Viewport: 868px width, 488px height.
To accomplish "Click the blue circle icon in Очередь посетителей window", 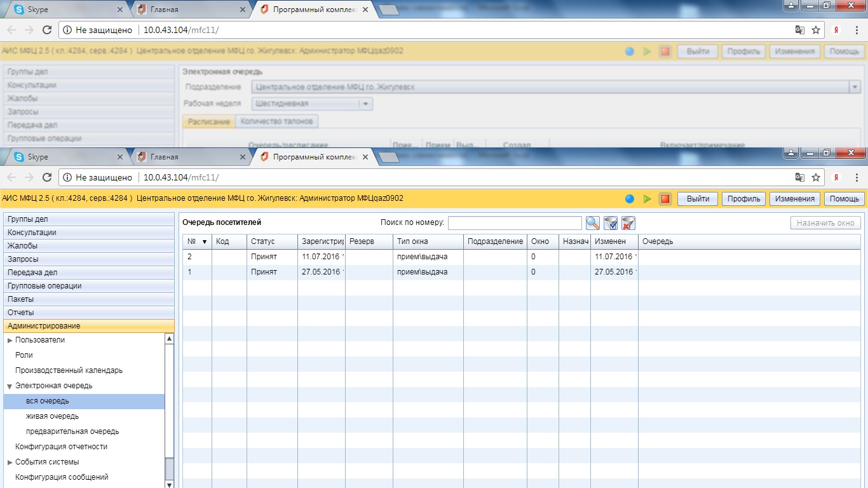I will click(630, 199).
